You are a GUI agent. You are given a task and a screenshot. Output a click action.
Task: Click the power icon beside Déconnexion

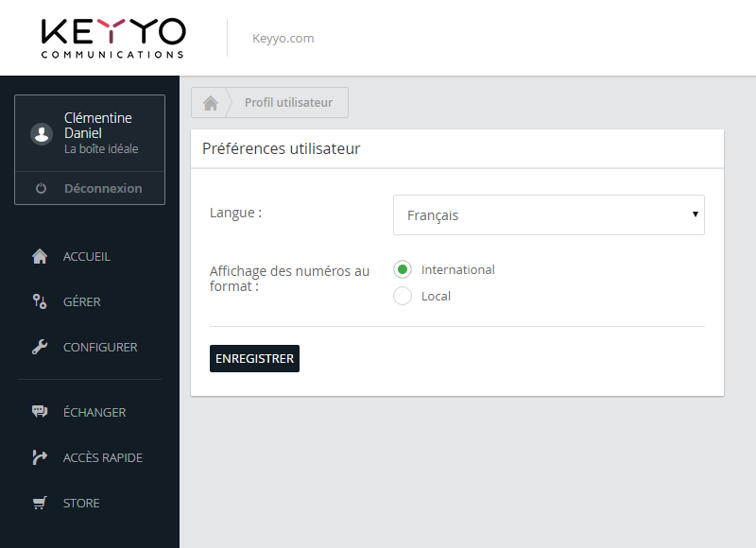click(41, 188)
